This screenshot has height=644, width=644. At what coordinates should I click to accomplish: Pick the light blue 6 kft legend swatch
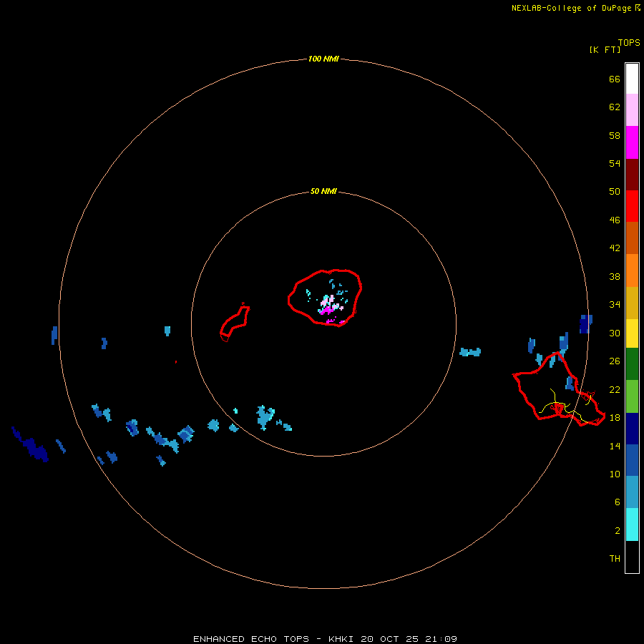click(x=632, y=492)
